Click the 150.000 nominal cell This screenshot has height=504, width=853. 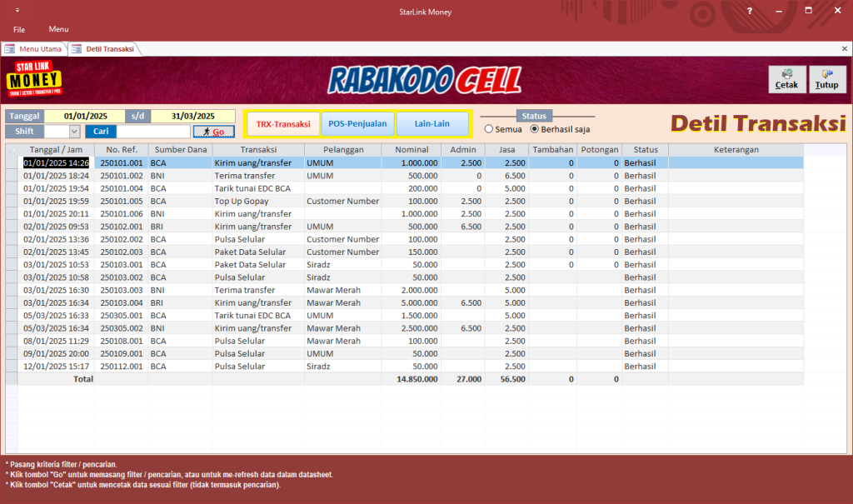coord(412,252)
